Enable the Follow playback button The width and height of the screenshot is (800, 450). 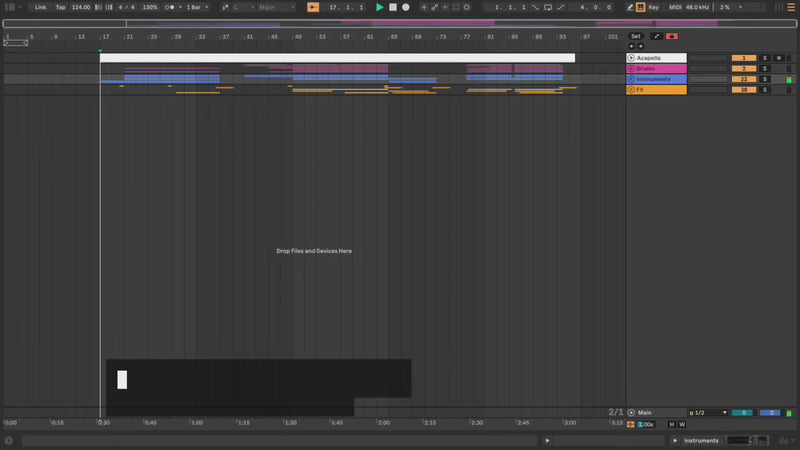click(x=313, y=7)
